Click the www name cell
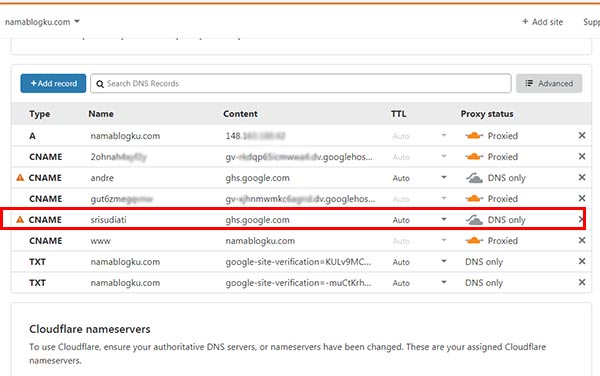600x376 pixels. [101, 241]
